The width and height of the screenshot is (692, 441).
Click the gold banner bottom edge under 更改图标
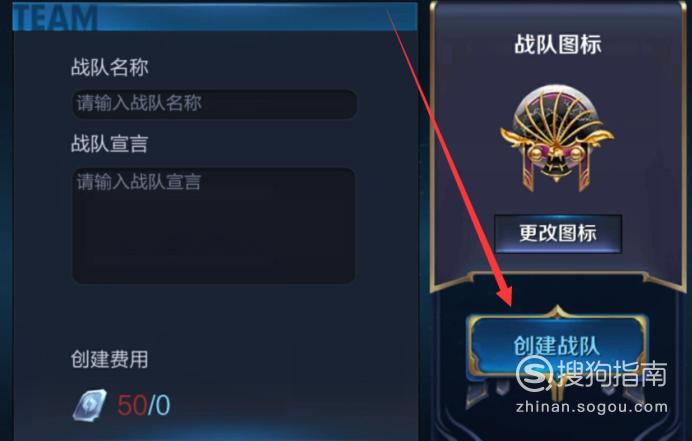click(558, 279)
